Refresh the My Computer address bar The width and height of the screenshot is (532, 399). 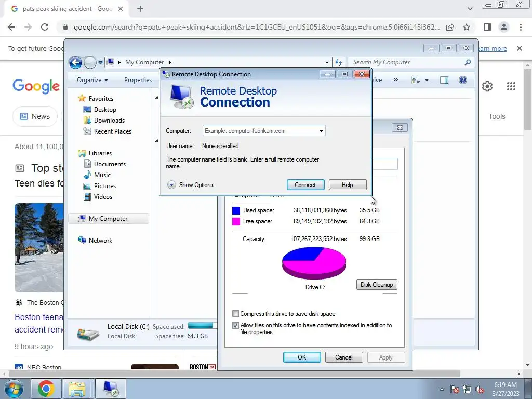[x=339, y=62]
